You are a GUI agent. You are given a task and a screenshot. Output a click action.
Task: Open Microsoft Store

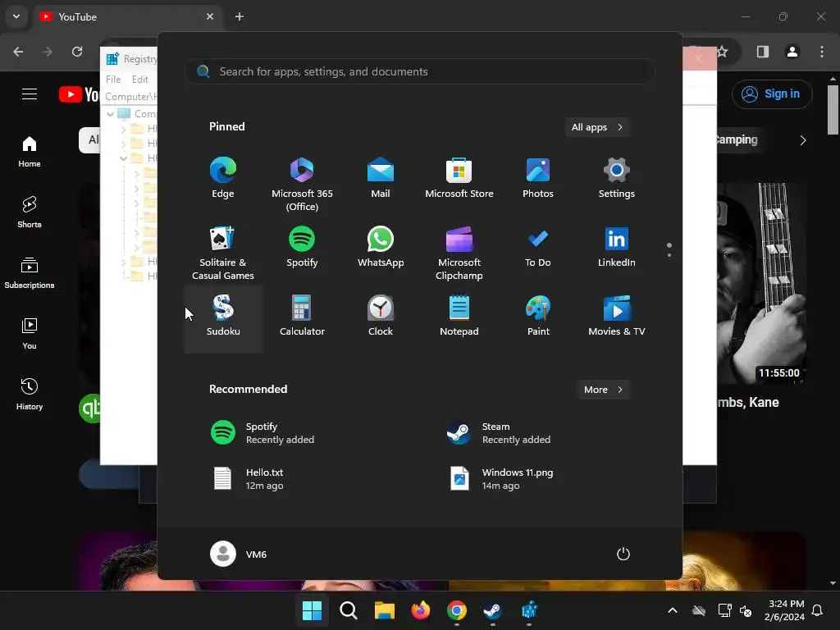[459, 178]
